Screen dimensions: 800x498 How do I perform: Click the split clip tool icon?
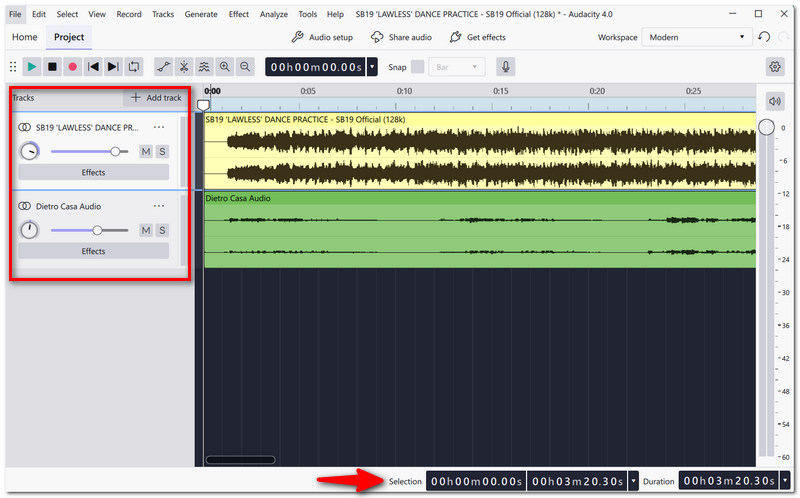pyautogui.click(x=184, y=67)
